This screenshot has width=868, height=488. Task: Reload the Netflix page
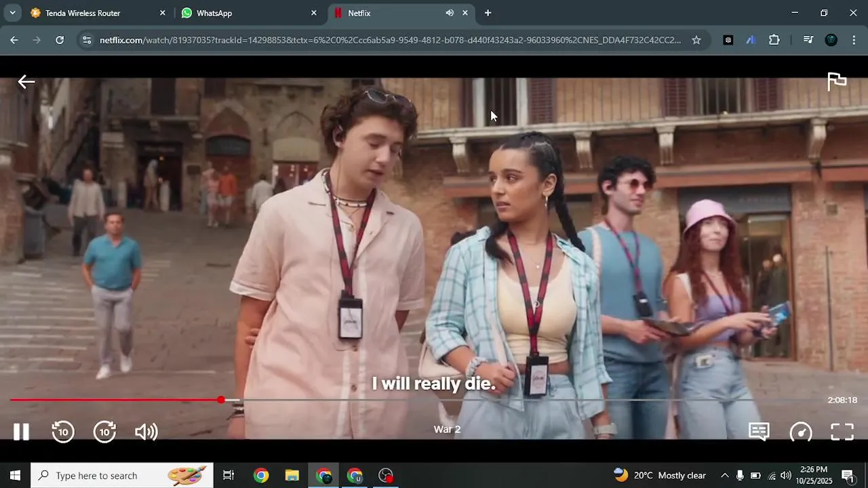pos(60,40)
